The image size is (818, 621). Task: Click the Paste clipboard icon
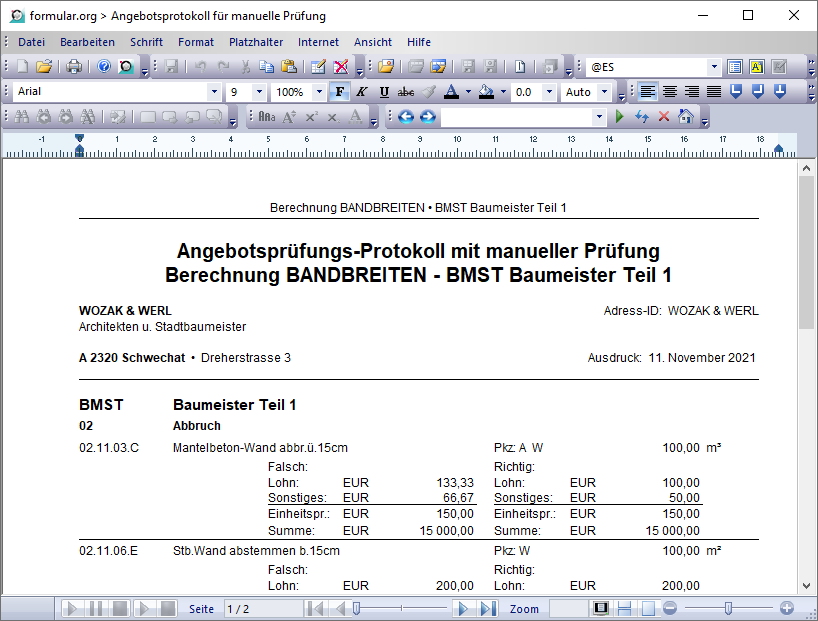point(289,67)
